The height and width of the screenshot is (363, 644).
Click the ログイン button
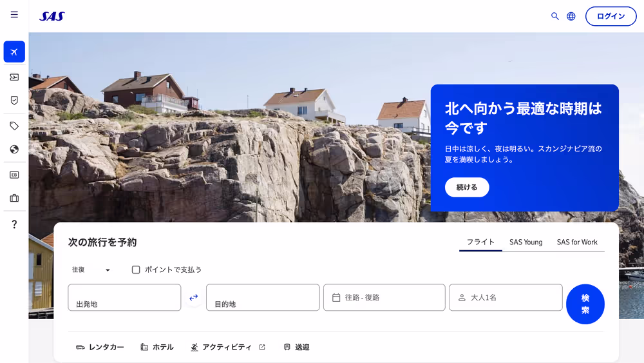[611, 16]
